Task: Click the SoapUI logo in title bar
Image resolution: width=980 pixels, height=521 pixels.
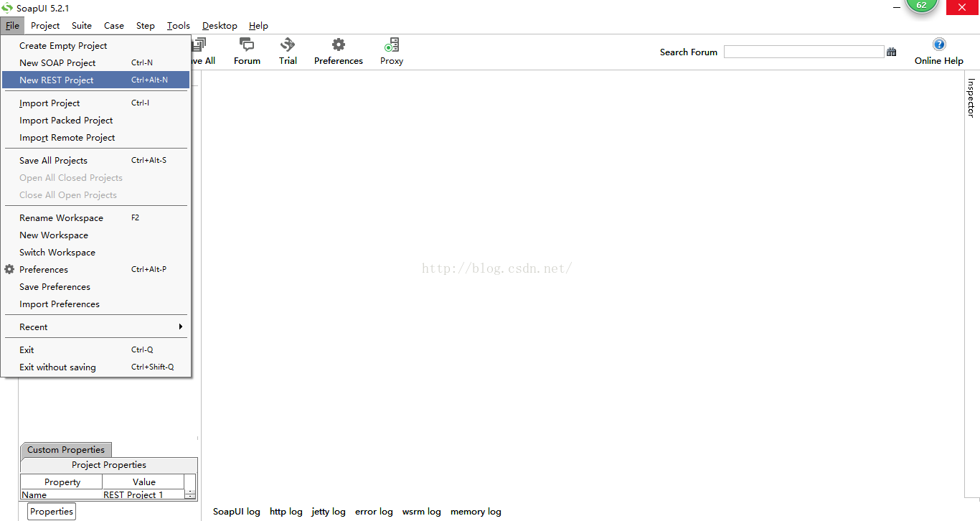Action: tap(7, 8)
